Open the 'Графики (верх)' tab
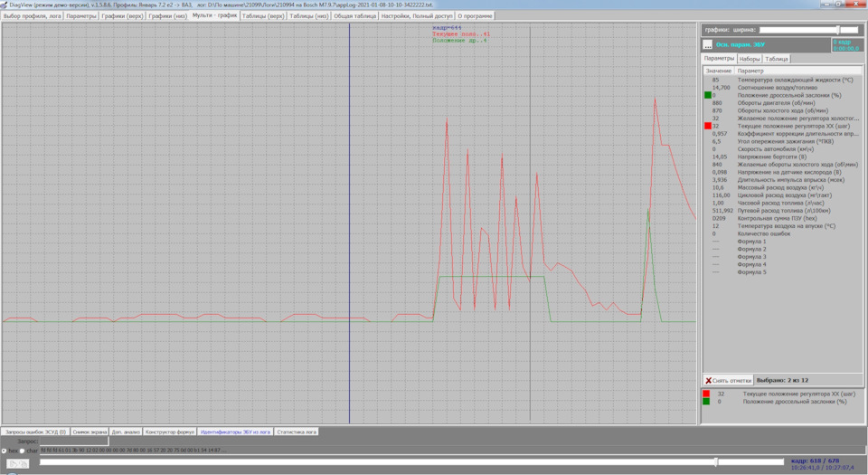The width and height of the screenshot is (868, 475). [x=122, y=16]
